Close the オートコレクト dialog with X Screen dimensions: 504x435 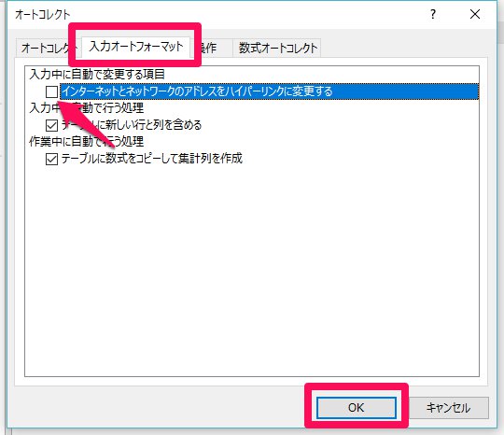[x=475, y=14]
